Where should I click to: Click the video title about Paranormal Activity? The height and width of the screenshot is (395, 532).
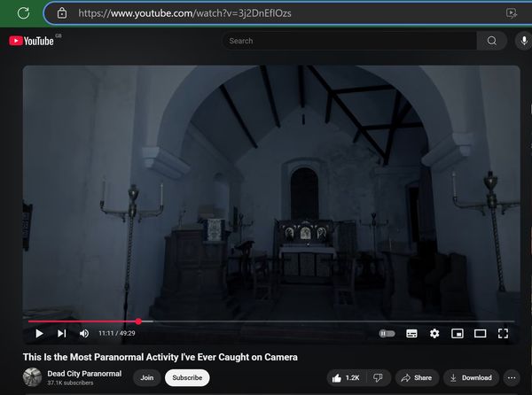coord(160,357)
